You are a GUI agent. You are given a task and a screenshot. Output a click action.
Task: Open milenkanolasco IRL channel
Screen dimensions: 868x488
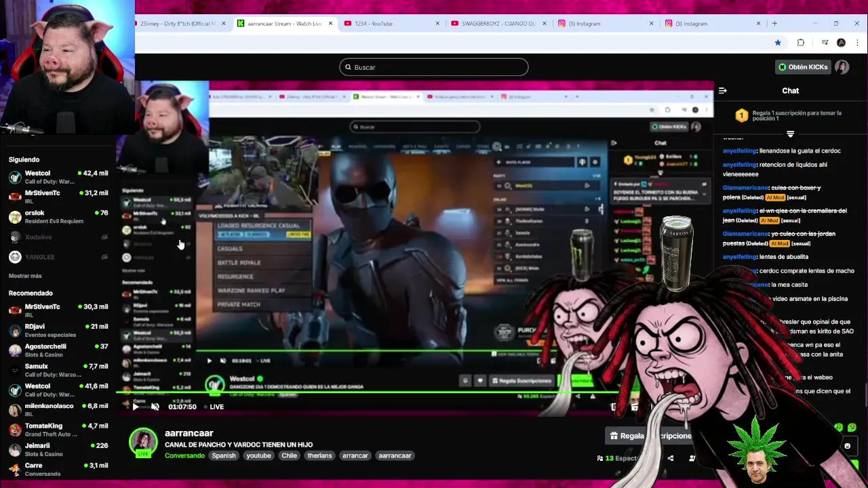[58, 410]
